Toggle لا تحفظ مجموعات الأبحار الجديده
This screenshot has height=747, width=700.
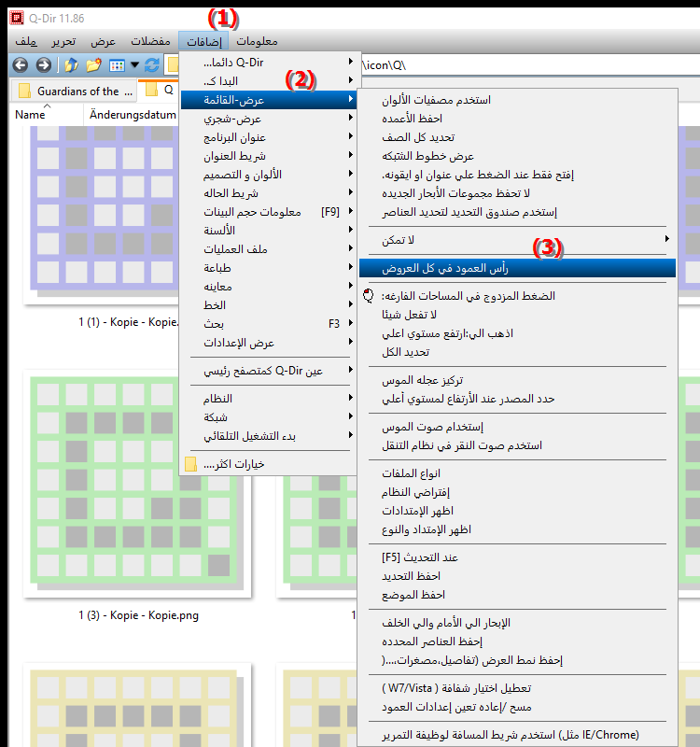[x=517, y=193]
